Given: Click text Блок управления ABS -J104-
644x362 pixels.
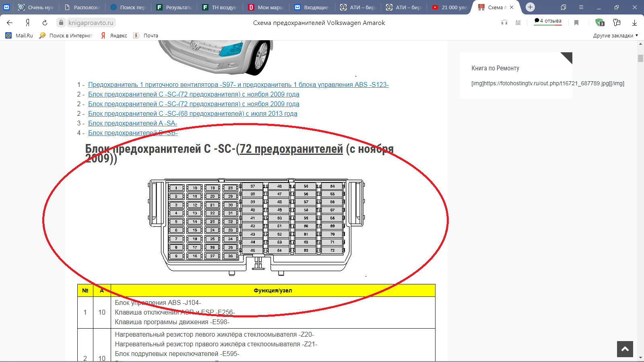Looking at the screenshot, I should click(x=158, y=303).
